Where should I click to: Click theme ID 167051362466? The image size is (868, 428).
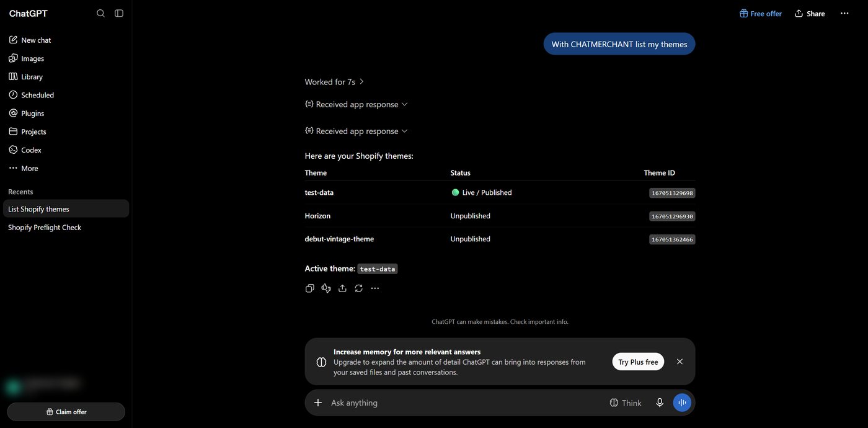pyautogui.click(x=672, y=239)
